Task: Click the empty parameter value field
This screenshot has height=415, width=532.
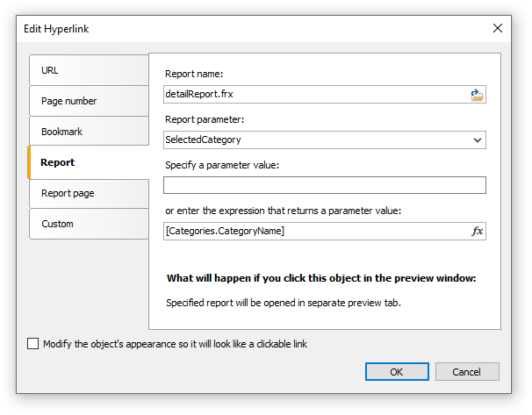Action: (x=324, y=185)
